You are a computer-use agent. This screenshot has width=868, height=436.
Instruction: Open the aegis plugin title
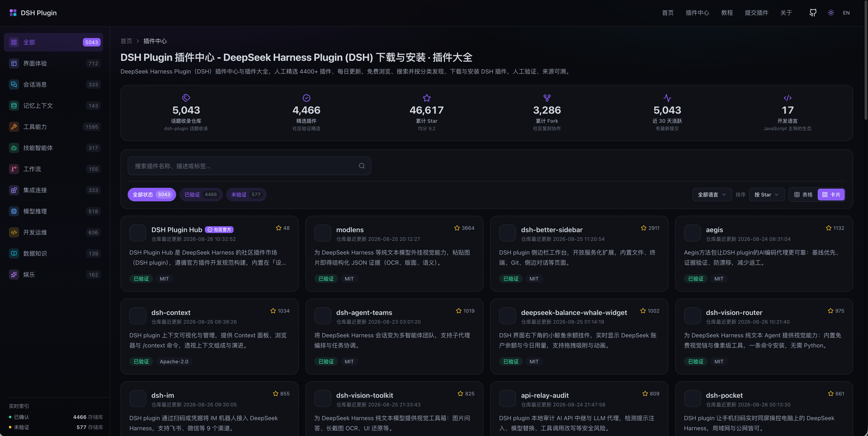[x=714, y=230]
